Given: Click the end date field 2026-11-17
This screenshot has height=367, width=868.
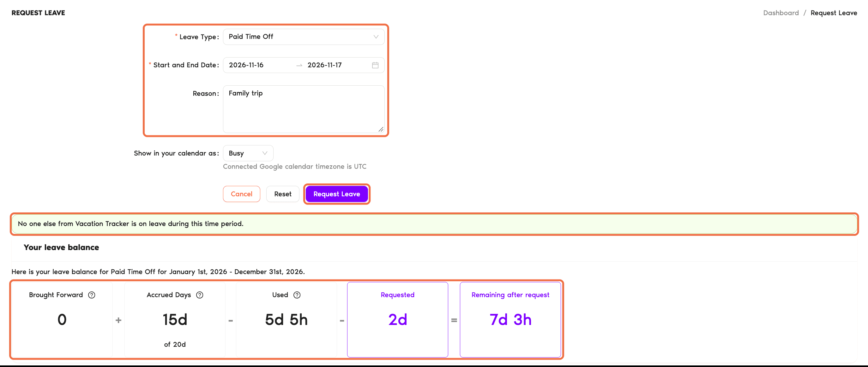Looking at the screenshot, I should [337, 65].
